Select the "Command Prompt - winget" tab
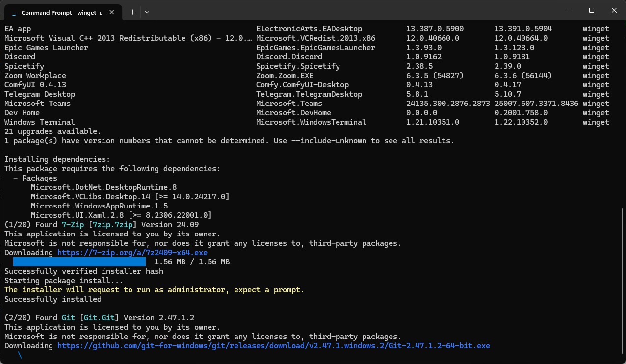 tap(64, 12)
